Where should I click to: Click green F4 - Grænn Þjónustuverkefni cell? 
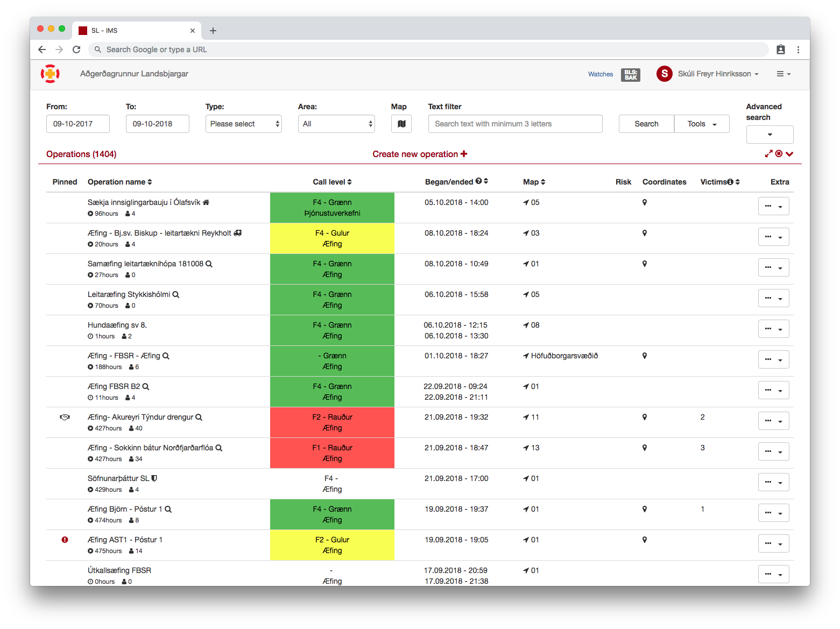coord(332,208)
